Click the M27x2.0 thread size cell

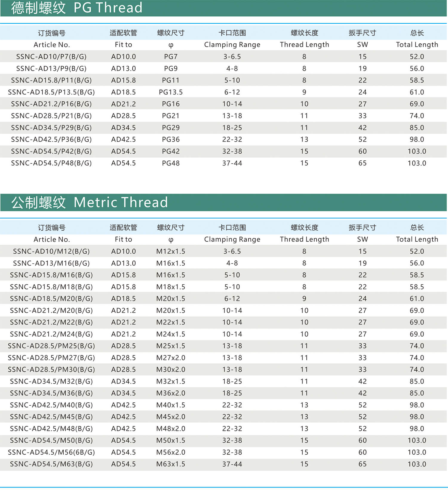tap(171, 358)
